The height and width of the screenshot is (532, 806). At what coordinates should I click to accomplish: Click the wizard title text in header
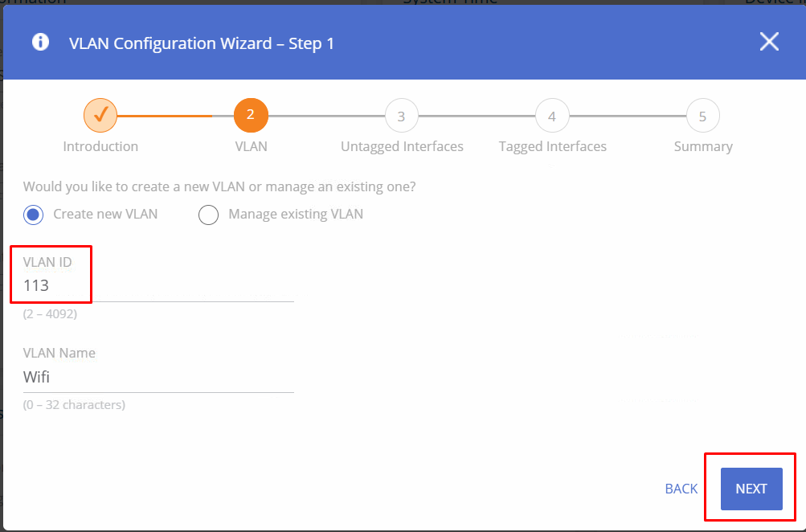coord(202,43)
